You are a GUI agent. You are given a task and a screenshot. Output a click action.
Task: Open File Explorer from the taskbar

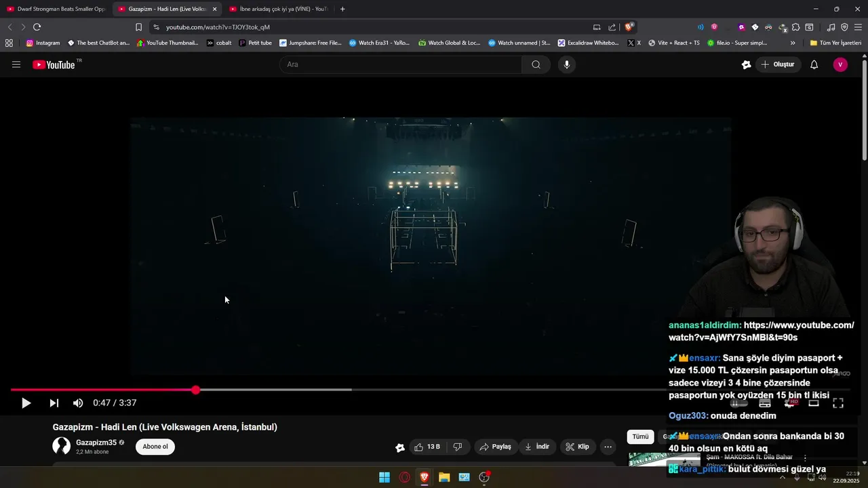point(444,477)
